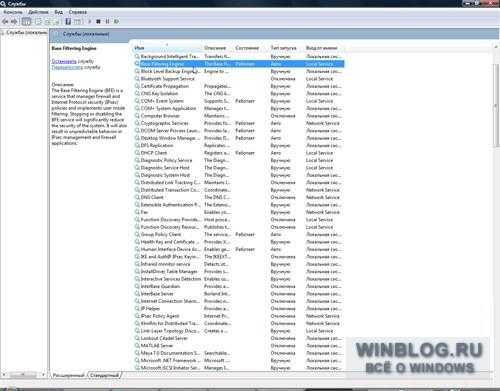The height and width of the screenshot is (391, 500).
Task: Select the Distributed Transaction Coordinator row
Action: 239,190
